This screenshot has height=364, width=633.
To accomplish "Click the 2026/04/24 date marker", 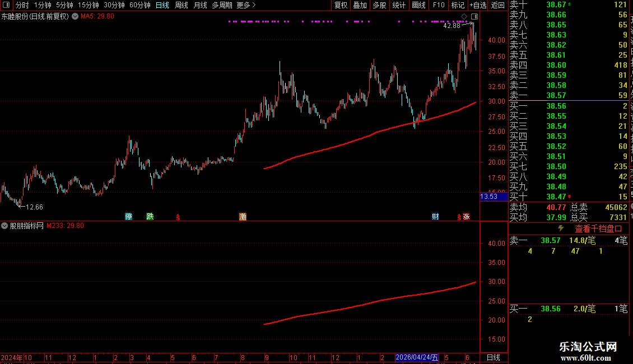I will (x=417, y=357).
